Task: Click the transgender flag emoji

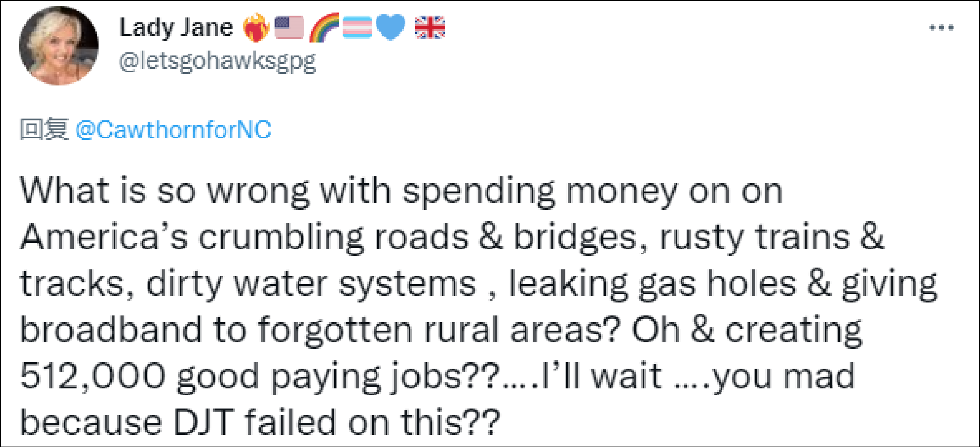Action: tap(357, 28)
